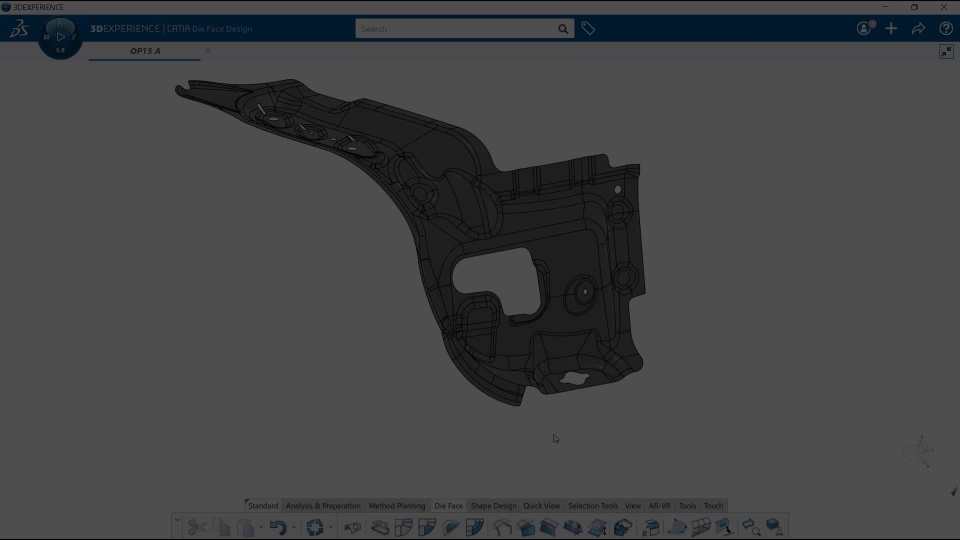960x540 pixels.
Task: Click the Paste clipboard icon
Action: pyautogui.click(x=246, y=527)
